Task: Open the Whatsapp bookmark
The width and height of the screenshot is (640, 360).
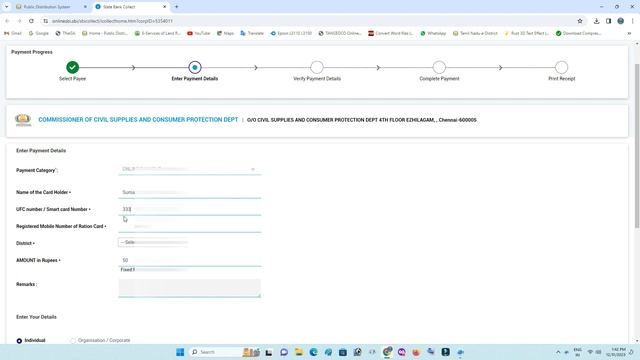Action: (x=433, y=33)
